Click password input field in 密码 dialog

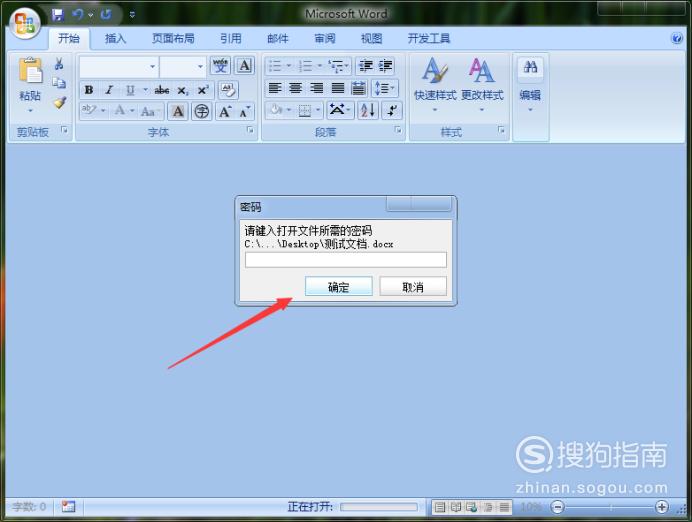point(346,260)
